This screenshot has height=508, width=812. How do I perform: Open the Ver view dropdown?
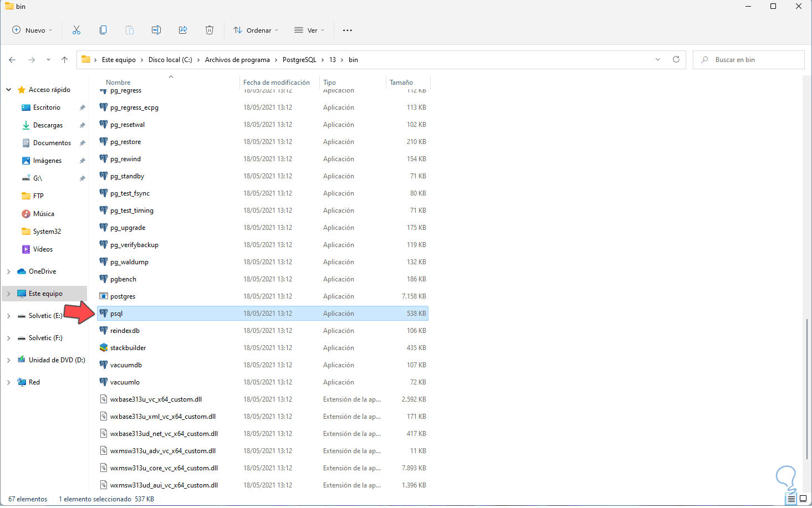pos(309,30)
